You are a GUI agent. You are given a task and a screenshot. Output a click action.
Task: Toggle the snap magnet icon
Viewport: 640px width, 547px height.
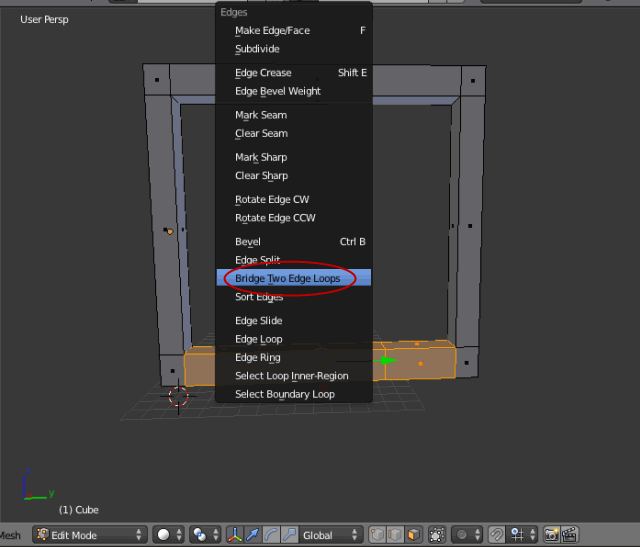coord(497,535)
